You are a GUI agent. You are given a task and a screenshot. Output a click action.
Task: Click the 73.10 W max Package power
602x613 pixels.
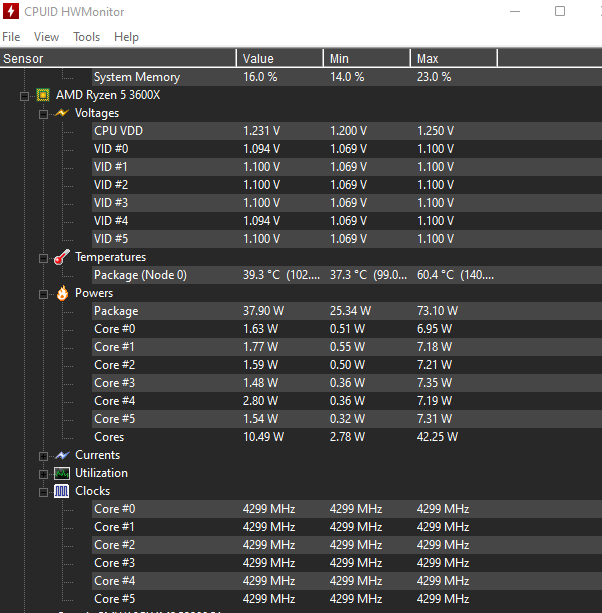point(437,311)
